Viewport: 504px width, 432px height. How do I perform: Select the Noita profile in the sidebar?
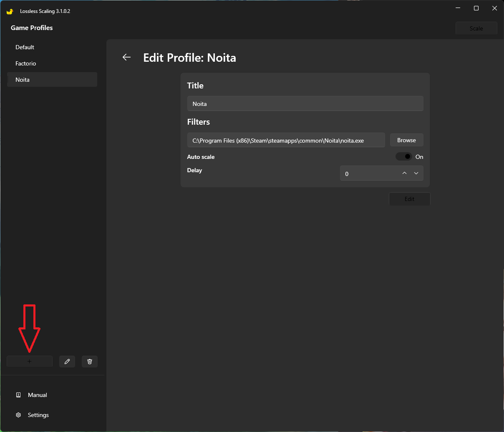tap(23, 80)
